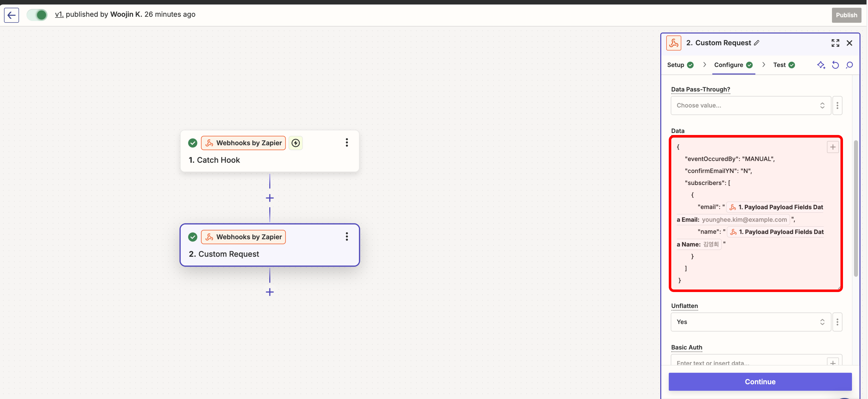Open the Data Pass-Through dropdown
Screen dimensions: 868x399
(750, 105)
